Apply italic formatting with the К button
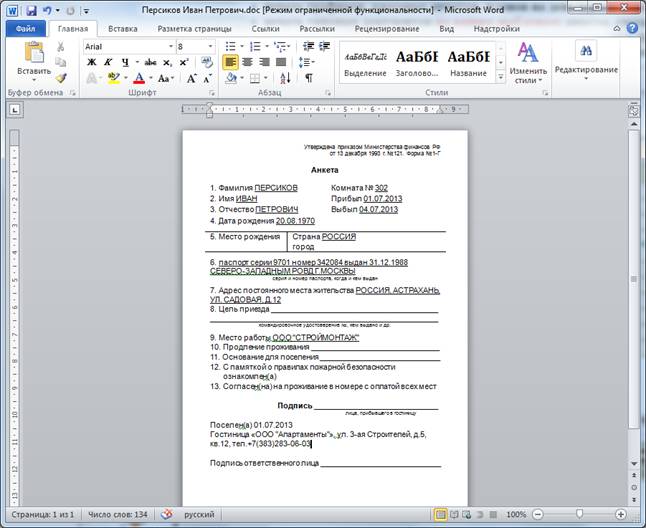Screen dimensions: 646x528 pos(106,62)
